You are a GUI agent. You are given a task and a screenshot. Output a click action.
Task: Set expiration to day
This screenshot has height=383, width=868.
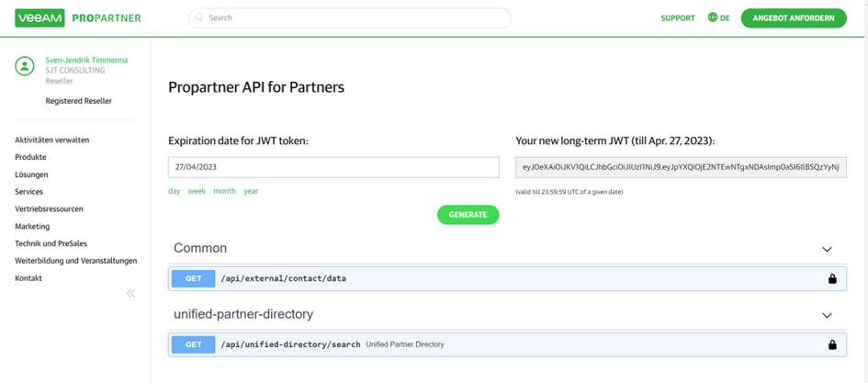(175, 191)
